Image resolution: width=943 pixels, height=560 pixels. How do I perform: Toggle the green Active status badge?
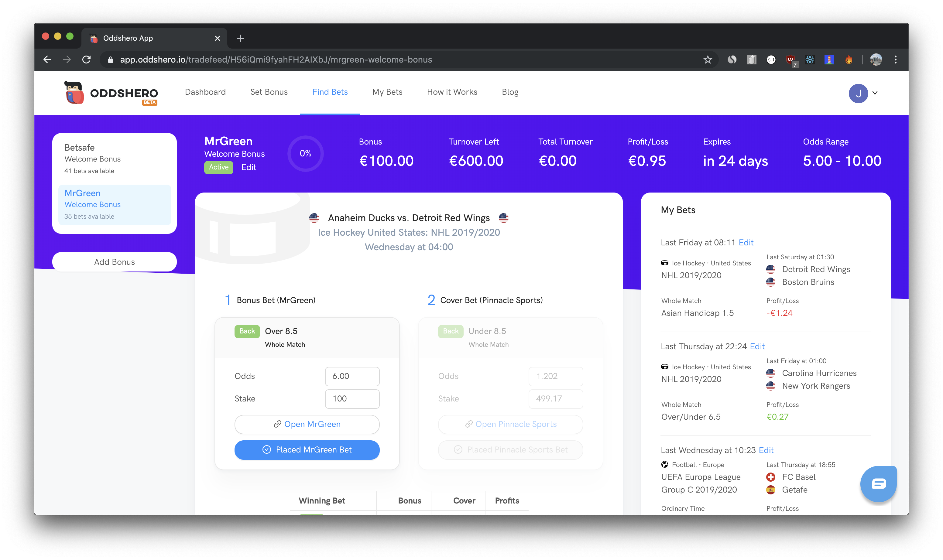click(218, 167)
